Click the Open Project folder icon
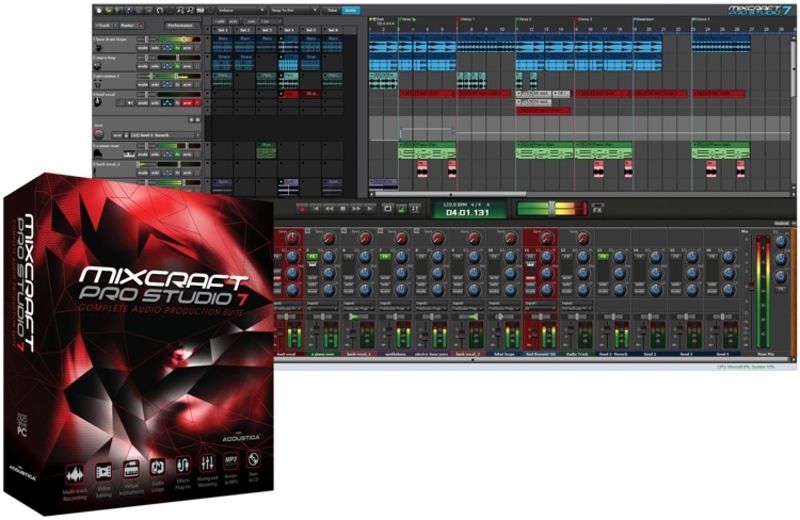Screen dimensions: 800x520 [x=109, y=10]
